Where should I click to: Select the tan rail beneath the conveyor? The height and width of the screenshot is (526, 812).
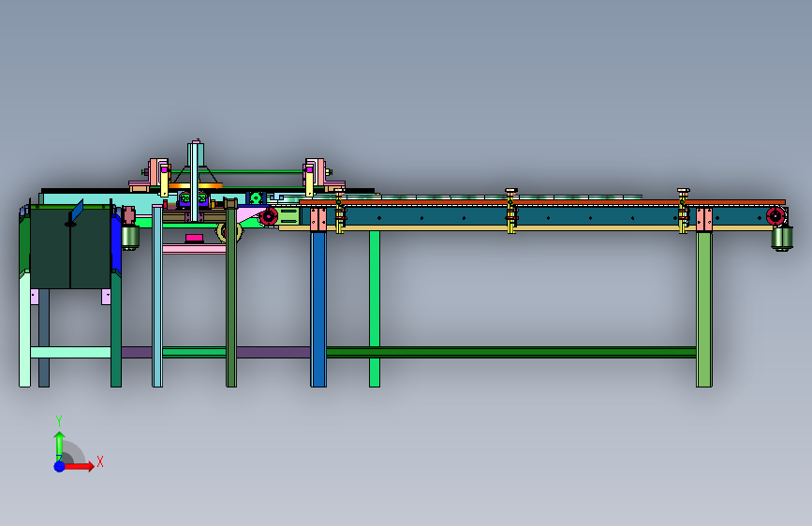(x=525, y=227)
